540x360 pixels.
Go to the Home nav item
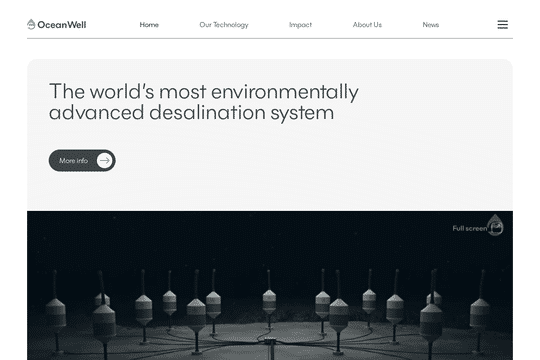tap(149, 25)
